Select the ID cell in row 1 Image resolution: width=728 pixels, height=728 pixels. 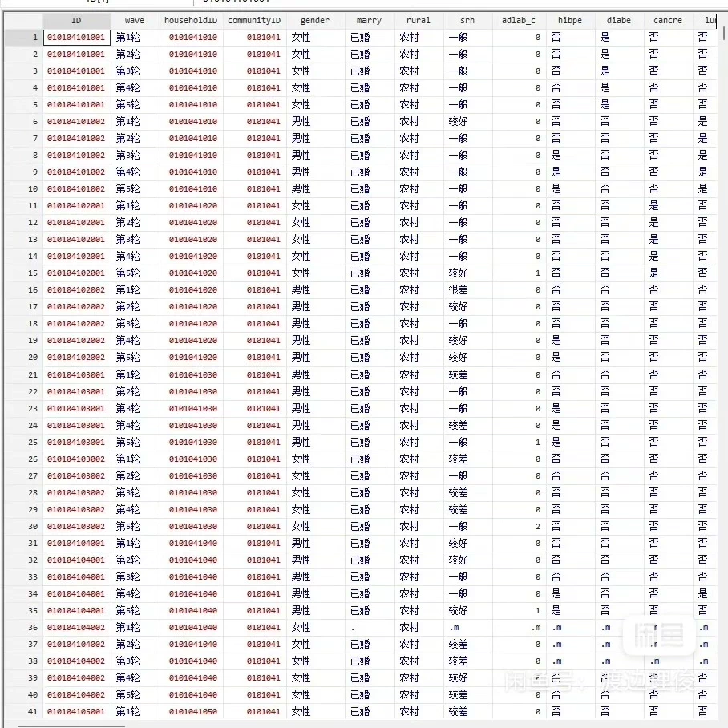click(x=76, y=38)
